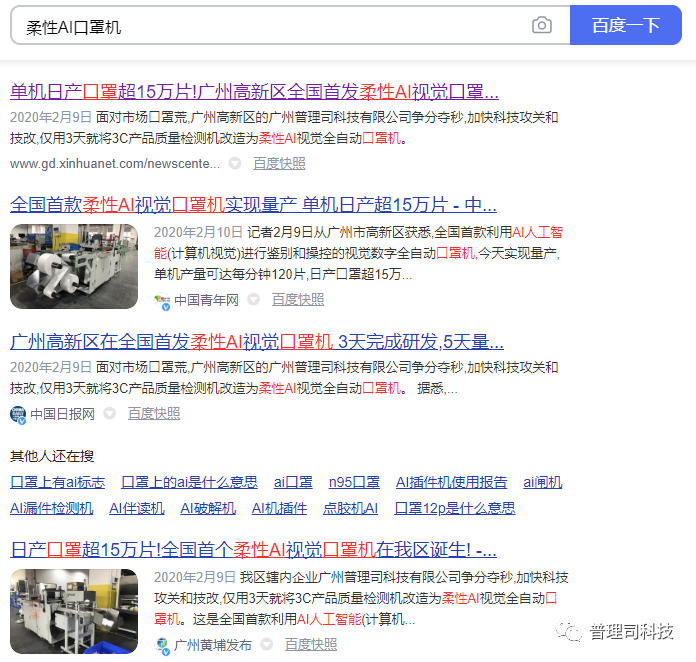The image size is (696, 662).
Task: Search related term AI漏件检测机
Action: pyautogui.click(x=51, y=508)
